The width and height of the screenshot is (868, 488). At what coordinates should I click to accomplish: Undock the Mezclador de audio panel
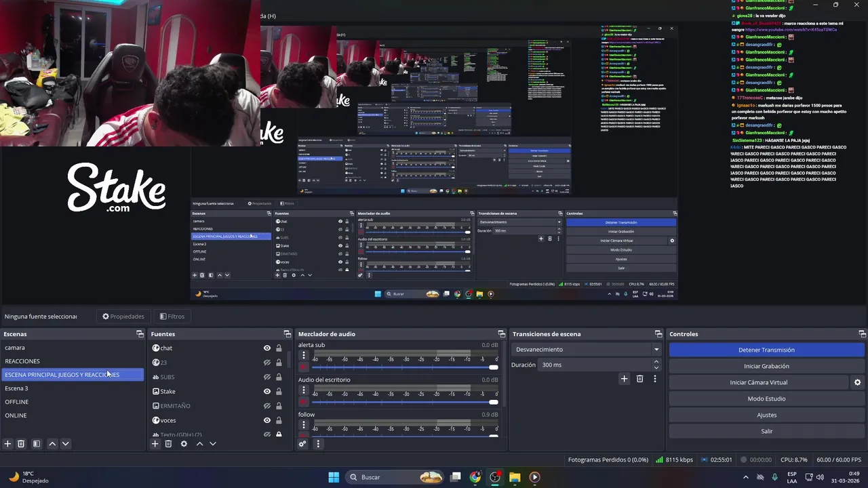click(x=502, y=334)
